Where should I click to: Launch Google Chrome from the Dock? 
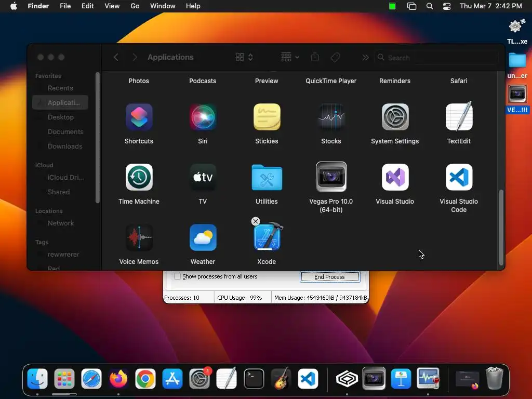coord(145,379)
